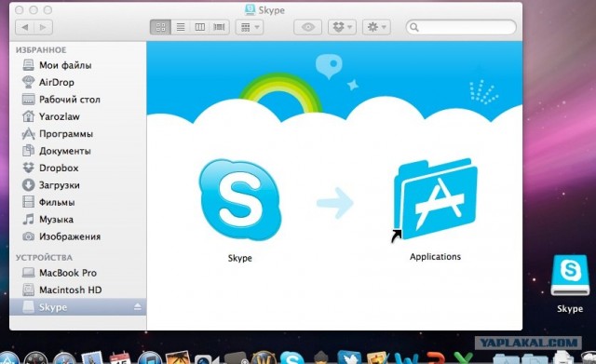This screenshot has width=596, height=364.
Task: Select the Skype drive on the desktop
Action: pos(570,276)
